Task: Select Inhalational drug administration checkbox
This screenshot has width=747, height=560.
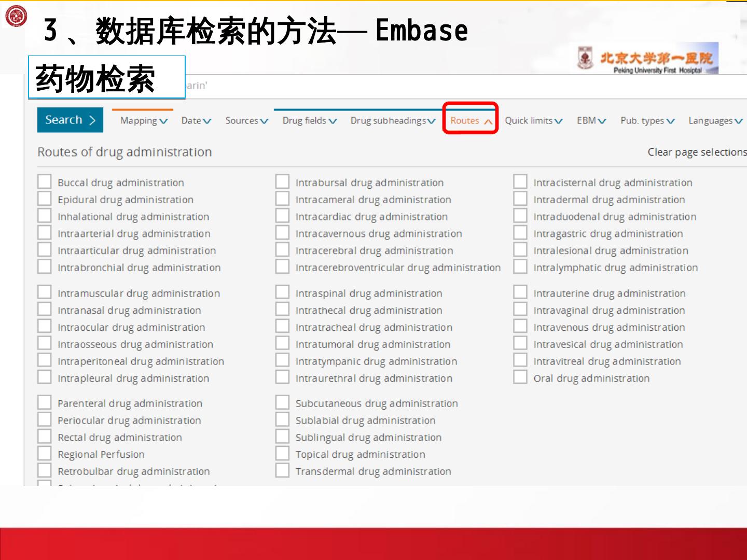Action: point(45,216)
